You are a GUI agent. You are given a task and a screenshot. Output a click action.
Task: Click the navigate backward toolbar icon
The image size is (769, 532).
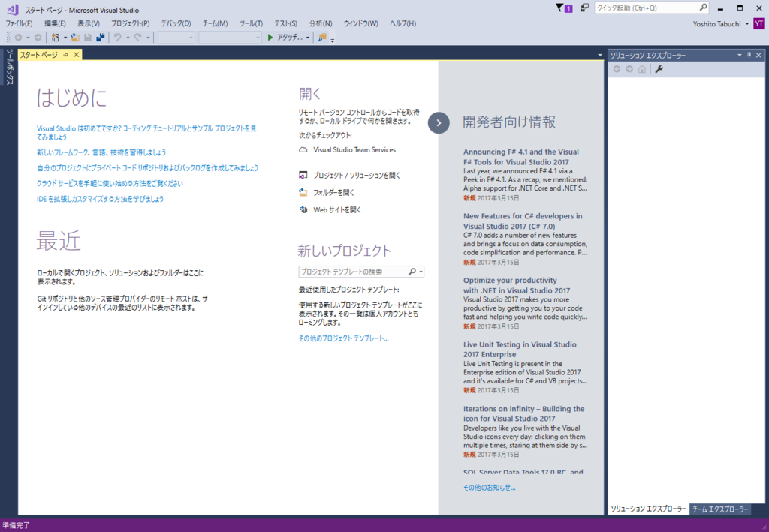point(18,38)
